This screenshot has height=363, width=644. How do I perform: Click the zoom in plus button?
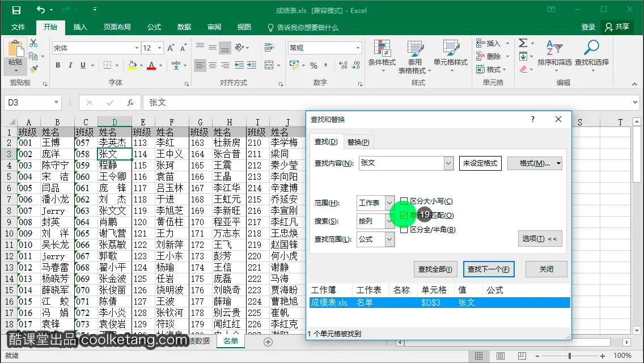click(x=602, y=356)
